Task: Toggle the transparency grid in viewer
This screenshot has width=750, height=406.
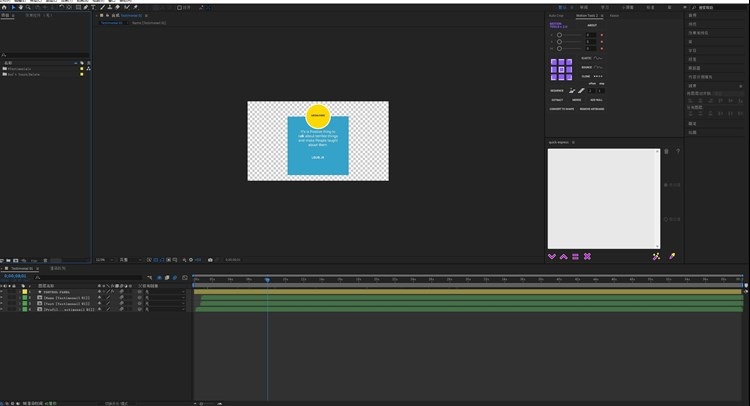Action: [x=155, y=260]
